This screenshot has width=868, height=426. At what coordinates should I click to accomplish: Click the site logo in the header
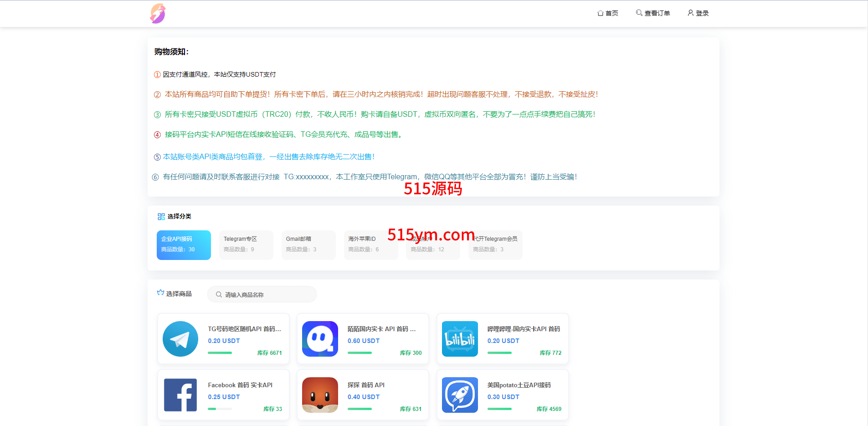158,14
